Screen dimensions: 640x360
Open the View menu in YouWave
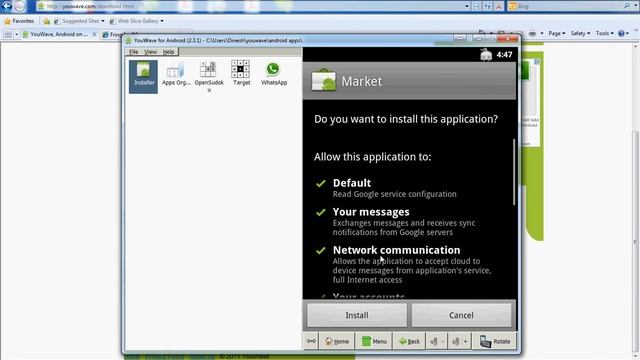tap(150, 52)
